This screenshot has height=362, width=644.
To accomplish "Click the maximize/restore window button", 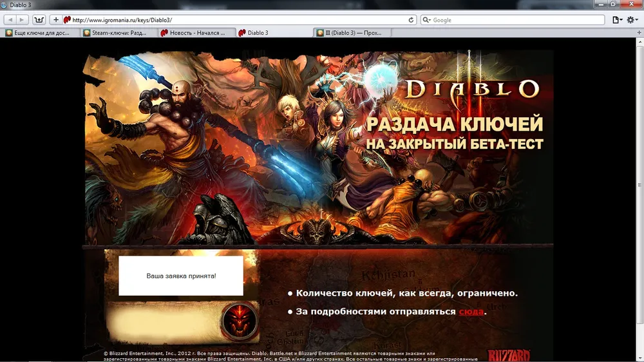I will (x=613, y=4).
